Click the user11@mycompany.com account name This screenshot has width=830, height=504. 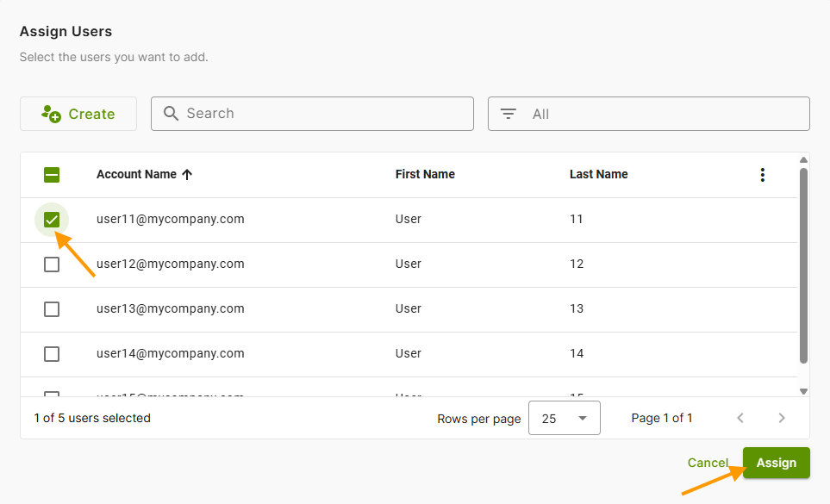click(x=171, y=220)
